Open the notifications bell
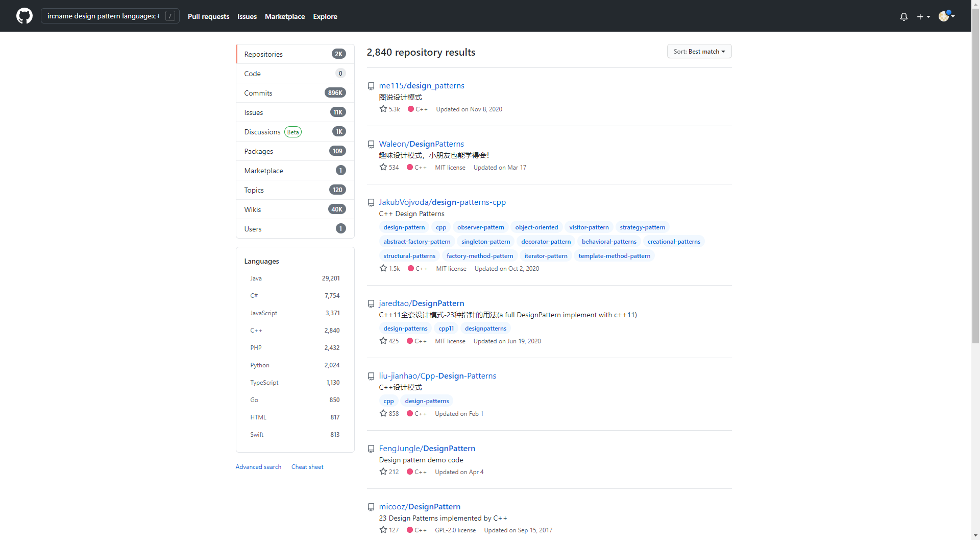980x540 pixels. (903, 16)
